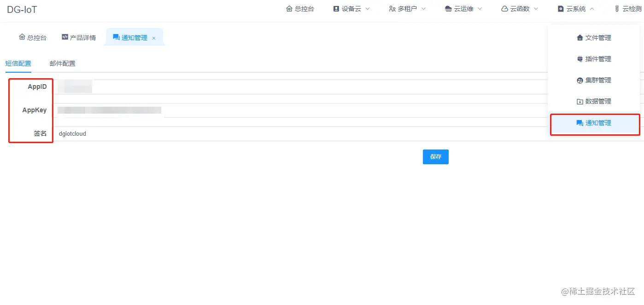Screen dimensions: 644x305
Task: Select 文件管理 from the dropdown menu
Action: 594,38
